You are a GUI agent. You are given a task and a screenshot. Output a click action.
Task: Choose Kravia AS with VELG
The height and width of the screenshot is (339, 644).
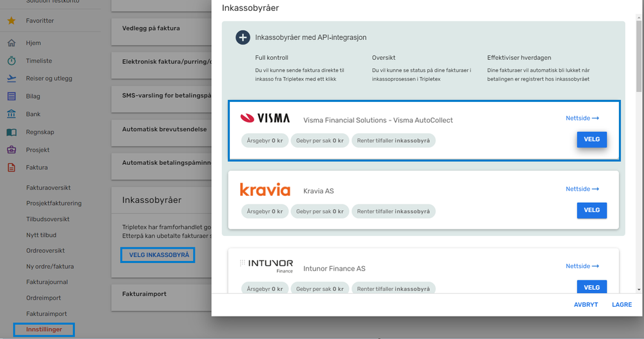point(592,210)
